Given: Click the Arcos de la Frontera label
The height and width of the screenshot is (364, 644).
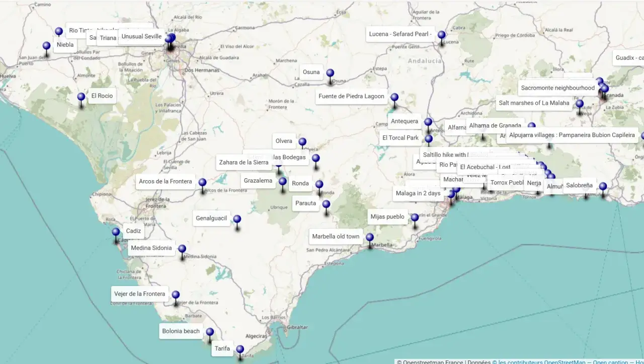Looking at the screenshot, I should (166, 181).
